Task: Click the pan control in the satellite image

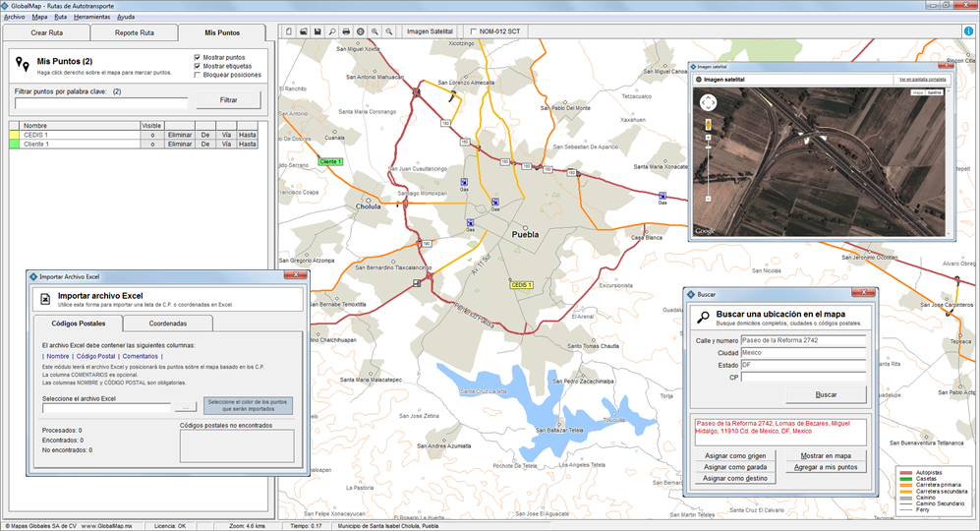Action: tap(708, 102)
